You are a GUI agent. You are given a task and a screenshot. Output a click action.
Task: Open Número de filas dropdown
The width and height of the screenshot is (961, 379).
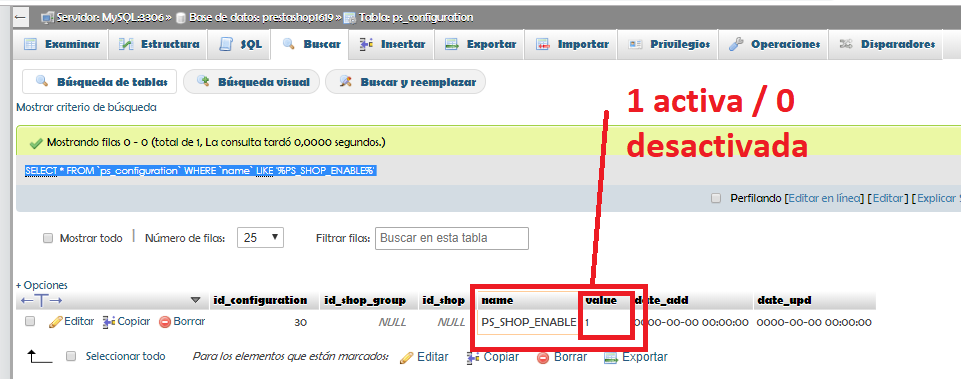[x=260, y=238]
